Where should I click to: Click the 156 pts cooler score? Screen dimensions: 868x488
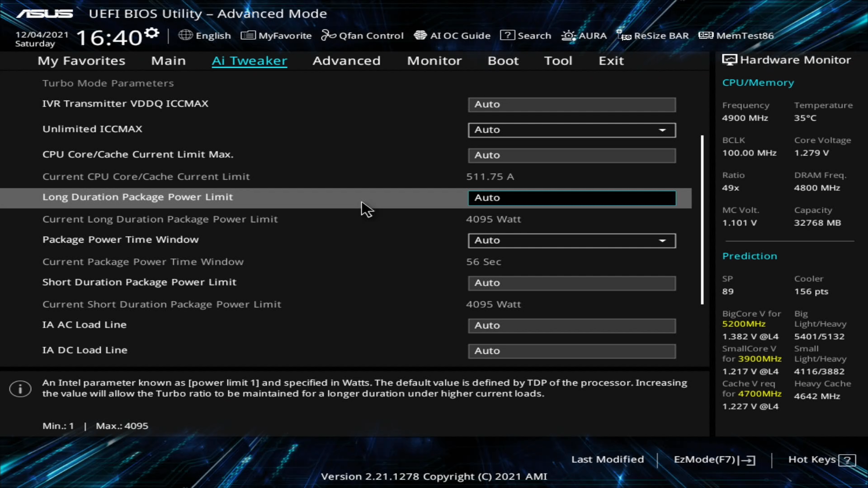click(x=811, y=292)
